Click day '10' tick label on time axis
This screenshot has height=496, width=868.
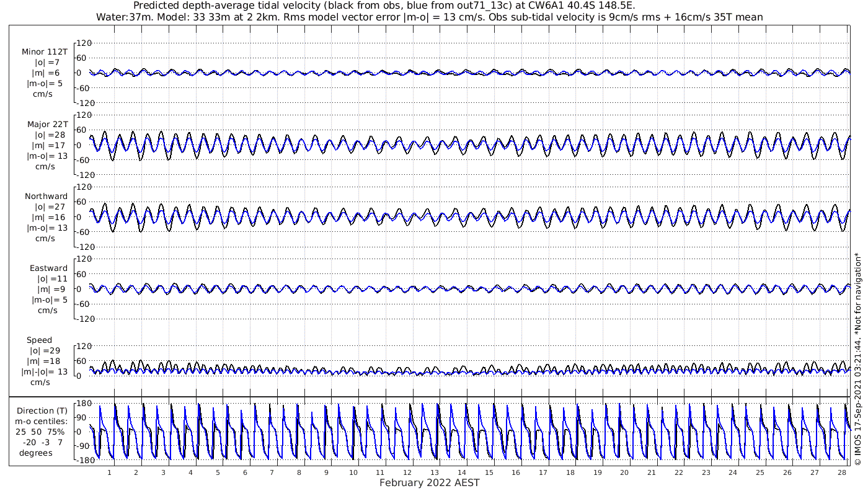point(353,472)
